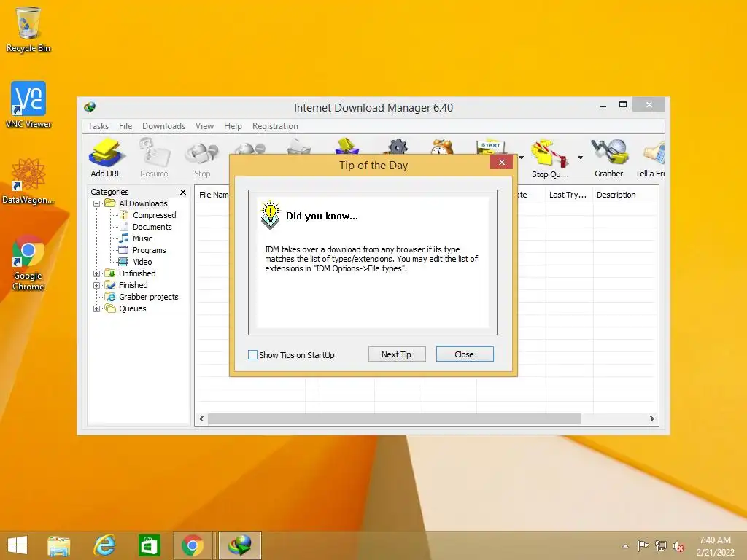This screenshot has width=747, height=560.
Task: Click the muted volume tray icon
Action: (x=678, y=546)
